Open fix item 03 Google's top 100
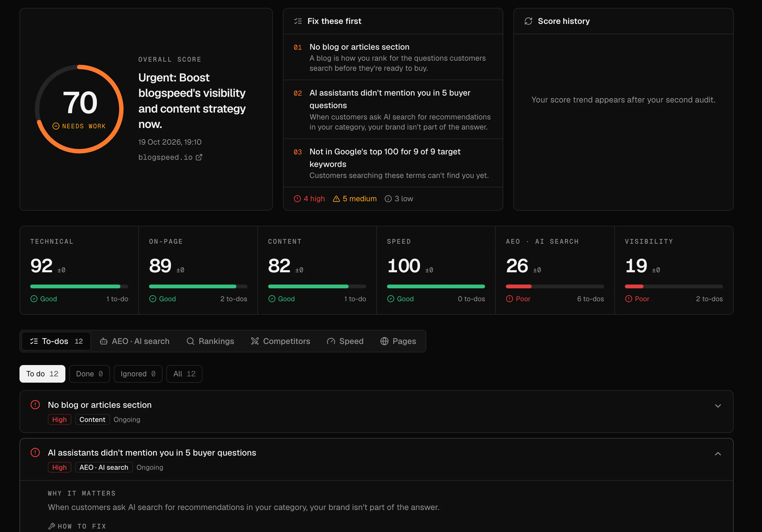The height and width of the screenshot is (532, 762). point(393,163)
